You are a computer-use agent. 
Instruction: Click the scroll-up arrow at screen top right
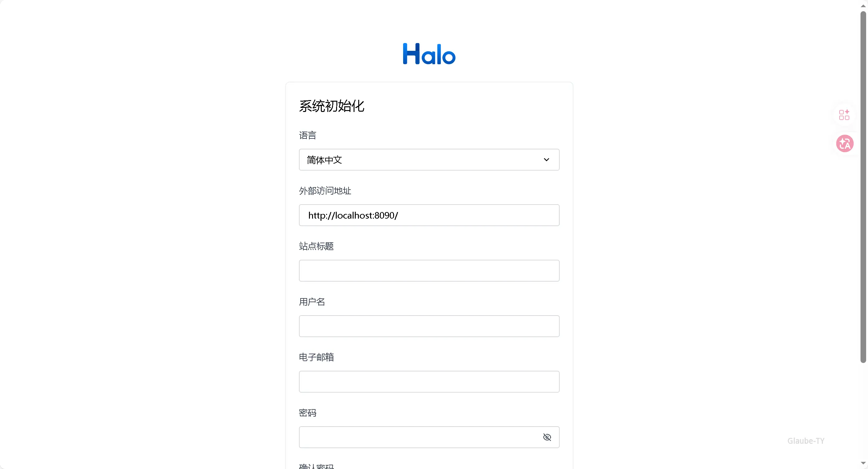click(x=863, y=5)
